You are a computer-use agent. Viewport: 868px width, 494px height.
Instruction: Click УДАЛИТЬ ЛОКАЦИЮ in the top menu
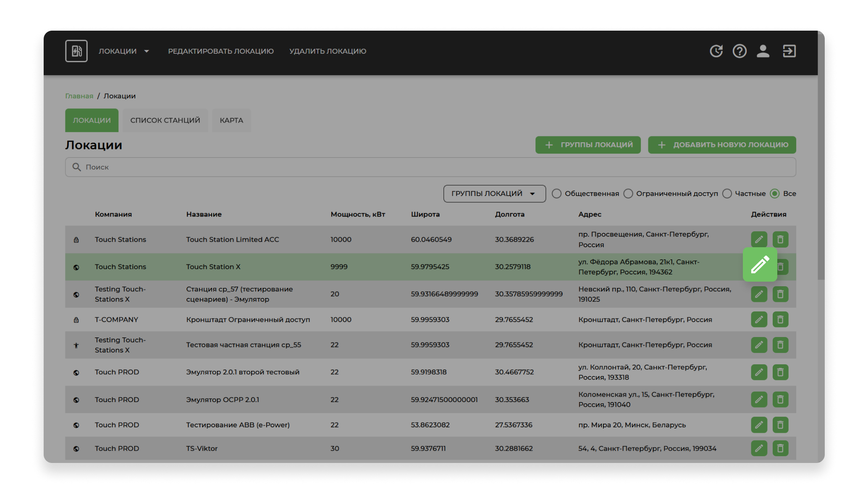[328, 51]
